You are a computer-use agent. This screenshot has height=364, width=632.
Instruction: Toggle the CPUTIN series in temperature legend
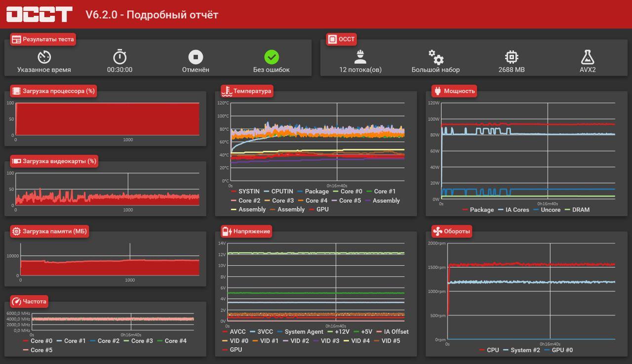278,191
